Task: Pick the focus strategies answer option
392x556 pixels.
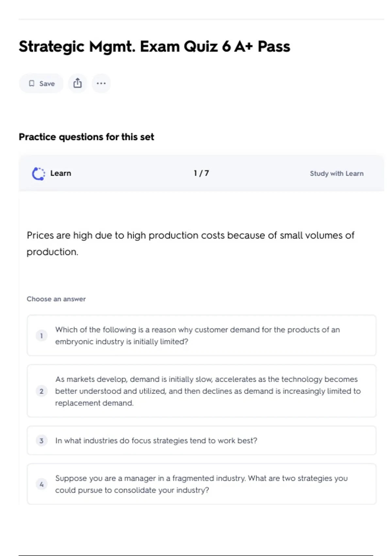Action: [156, 441]
